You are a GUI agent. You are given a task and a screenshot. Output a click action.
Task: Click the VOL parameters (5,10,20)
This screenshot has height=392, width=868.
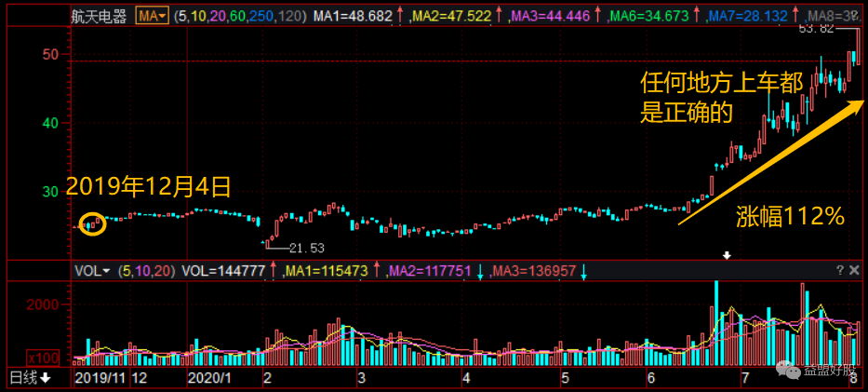(146, 271)
